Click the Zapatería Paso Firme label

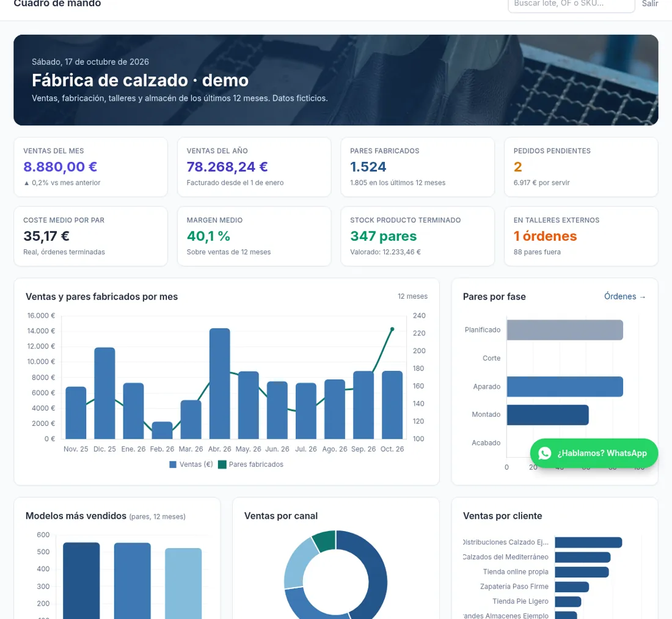514,587
